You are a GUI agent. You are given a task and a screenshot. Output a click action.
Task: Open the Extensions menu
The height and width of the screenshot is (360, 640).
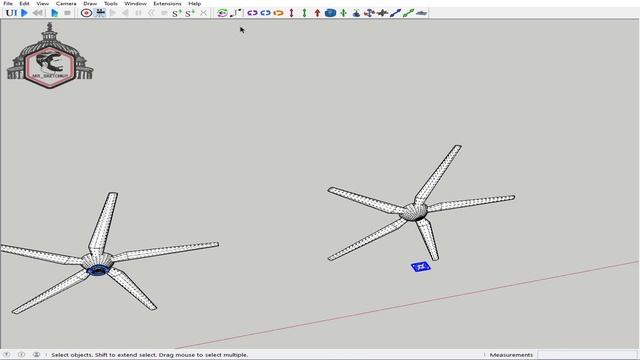click(167, 3)
